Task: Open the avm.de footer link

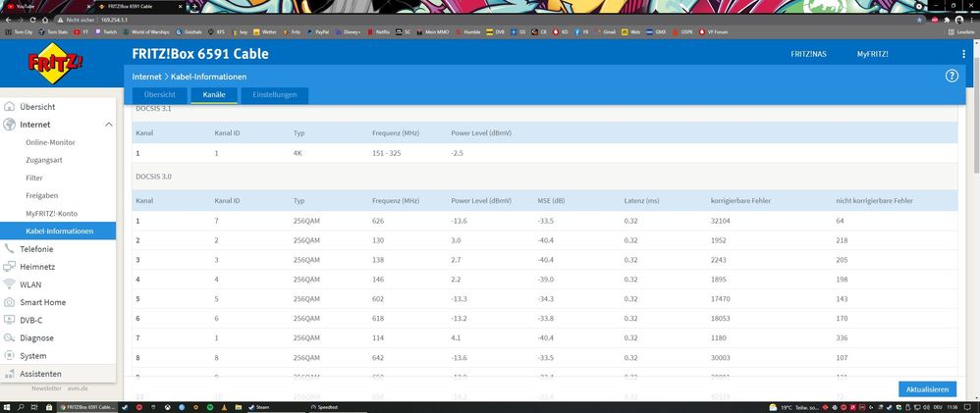Action: [78, 388]
